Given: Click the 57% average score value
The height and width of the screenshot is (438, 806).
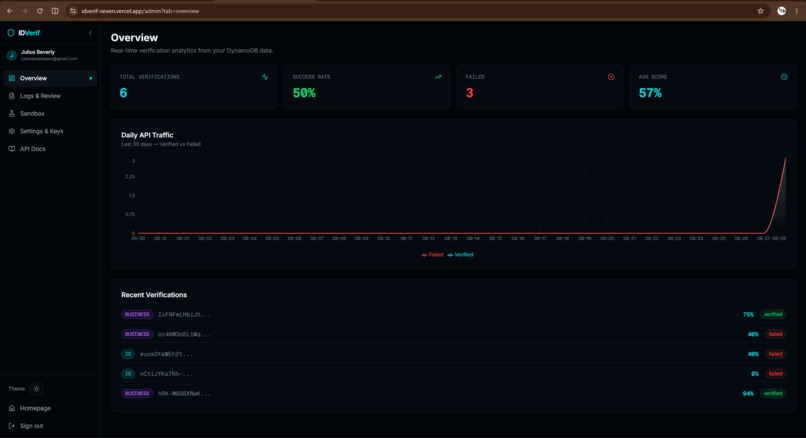Looking at the screenshot, I should [x=650, y=93].
